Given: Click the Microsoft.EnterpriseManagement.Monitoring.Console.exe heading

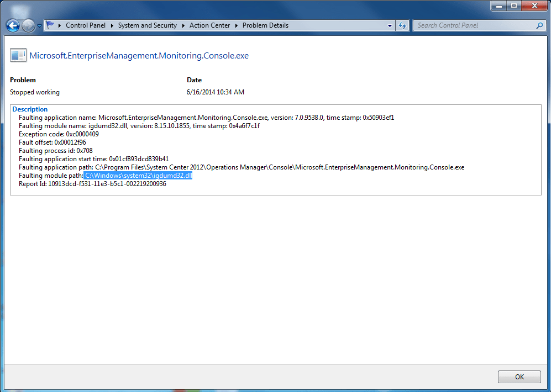Looking at the screenshot, I should click(x=139, y=55).
